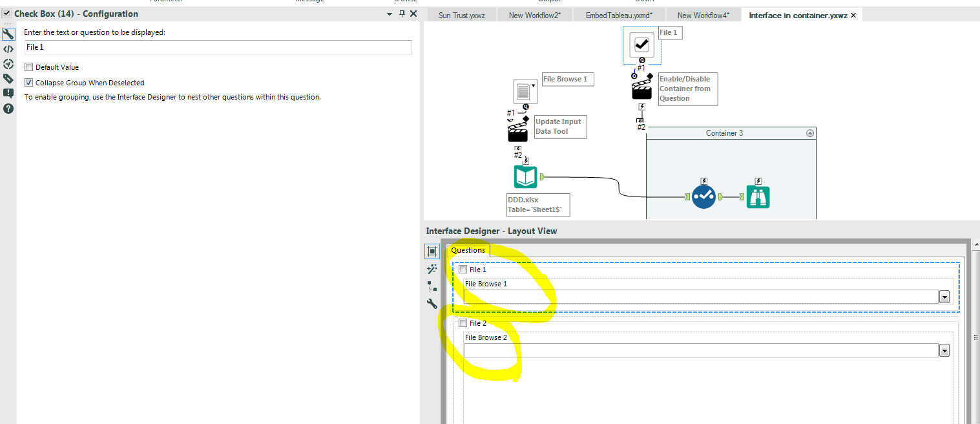Open the Help question mark icon
980x424 pixels.
tap(8, 108)
